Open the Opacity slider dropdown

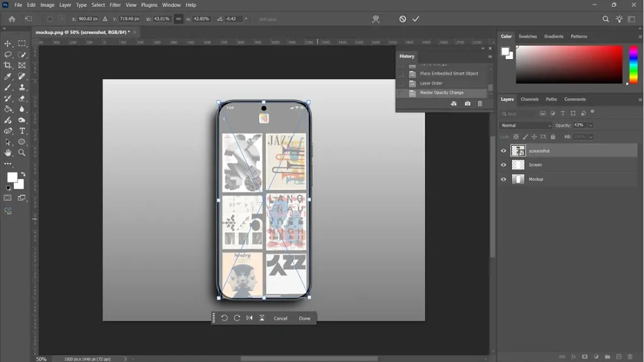[591, 125]
